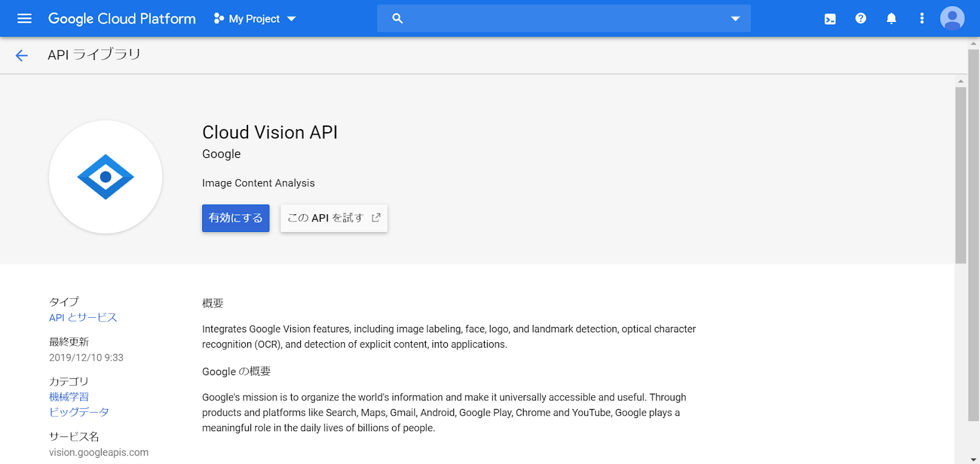Open the 機械学習 category link
980x464 pixels.
pyautogui.click(x=69, y=397)
